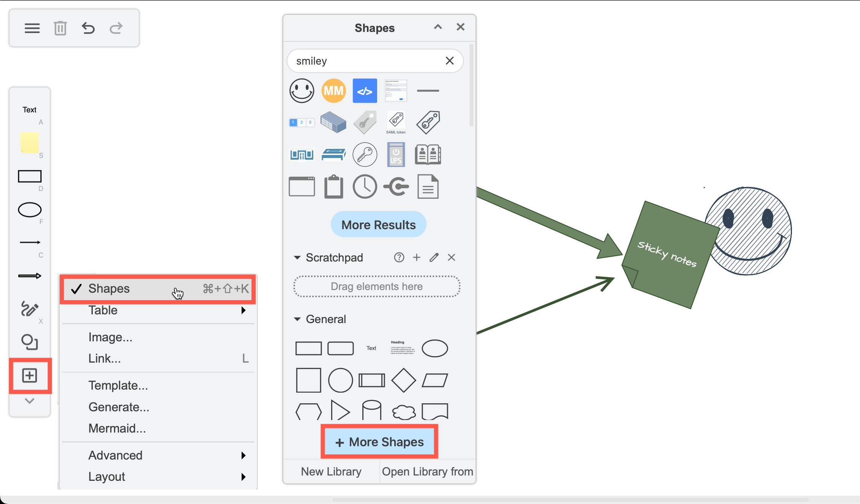
Task: Collapse the Scratchpad section
Action: click(x=298, y=257)
